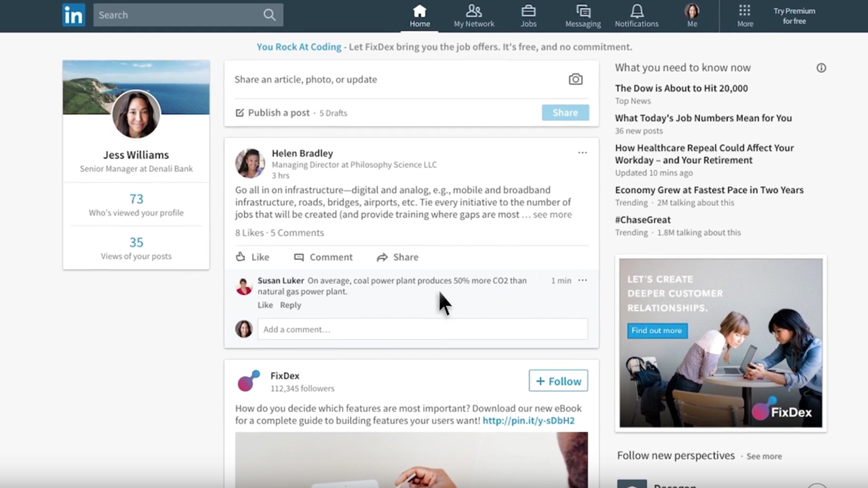The width and height of the screenshot is (868, 488).
Task: Open My Network tab
Action: click(x=474, y=16)
